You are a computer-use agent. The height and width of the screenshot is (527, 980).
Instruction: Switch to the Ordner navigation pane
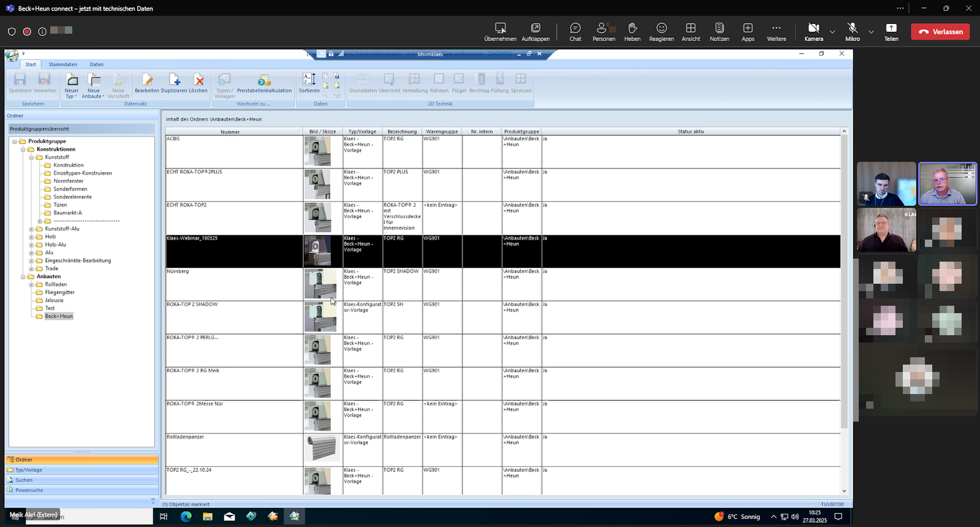tap(81, 460)
